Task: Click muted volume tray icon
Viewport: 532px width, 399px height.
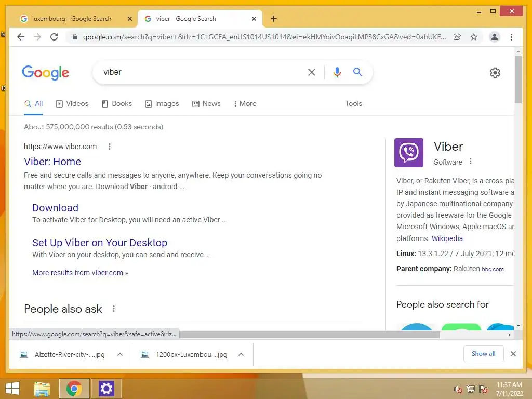Action: [458, 389]
